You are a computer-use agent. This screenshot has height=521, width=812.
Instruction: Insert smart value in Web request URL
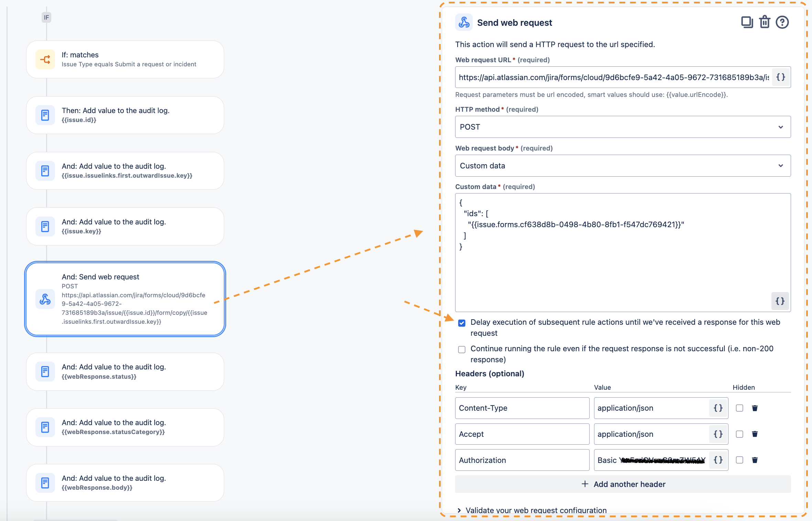pyautogui.click(x=781, y=77)
